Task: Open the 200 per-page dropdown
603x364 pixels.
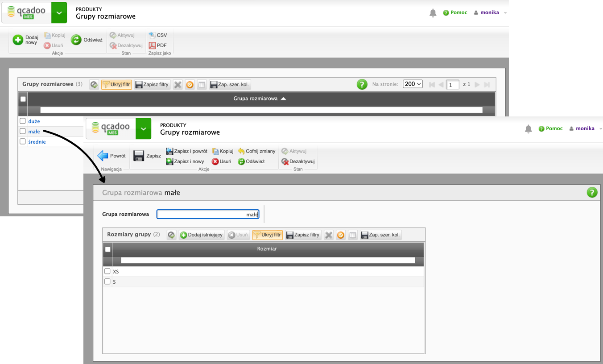Action: coord(413,84)
